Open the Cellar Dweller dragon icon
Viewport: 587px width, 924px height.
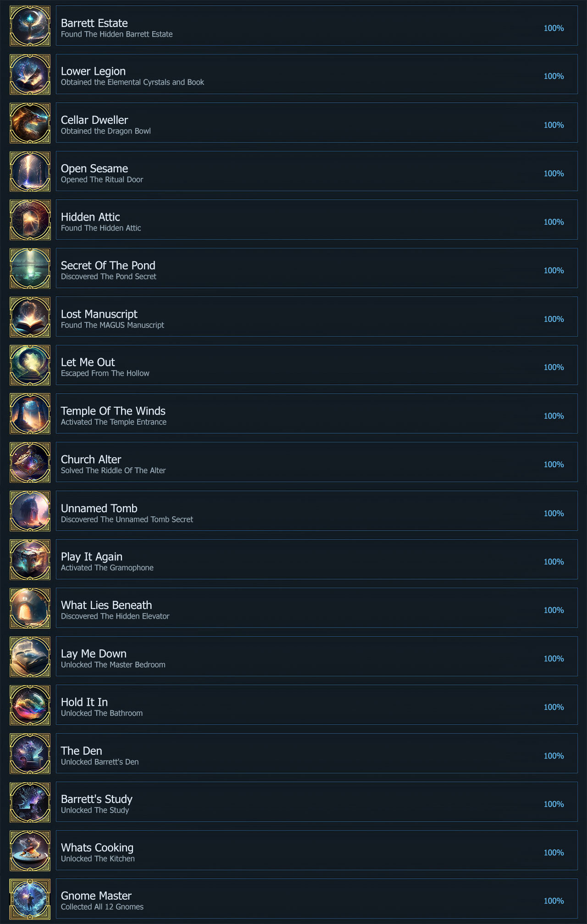pyautogui.click(x=30, y=123)
